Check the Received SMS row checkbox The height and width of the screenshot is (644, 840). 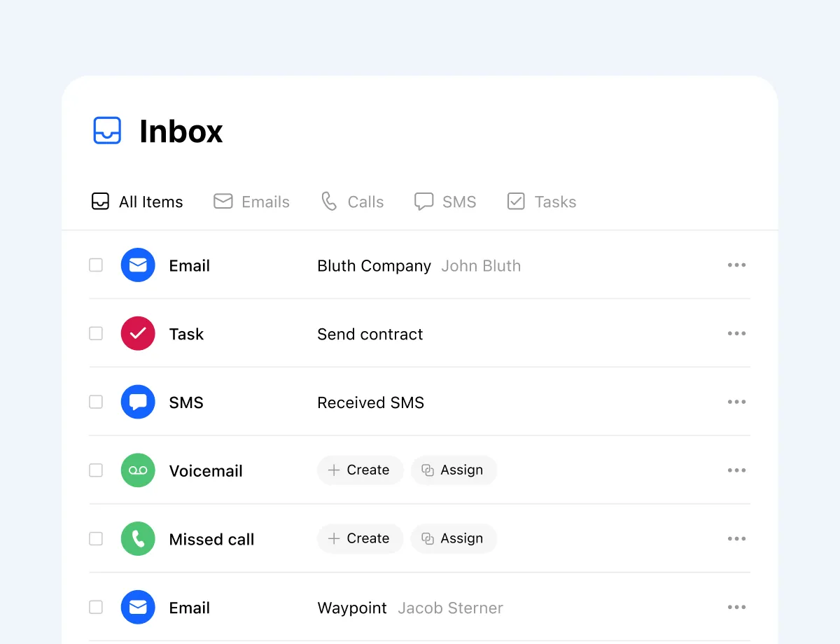96,402
